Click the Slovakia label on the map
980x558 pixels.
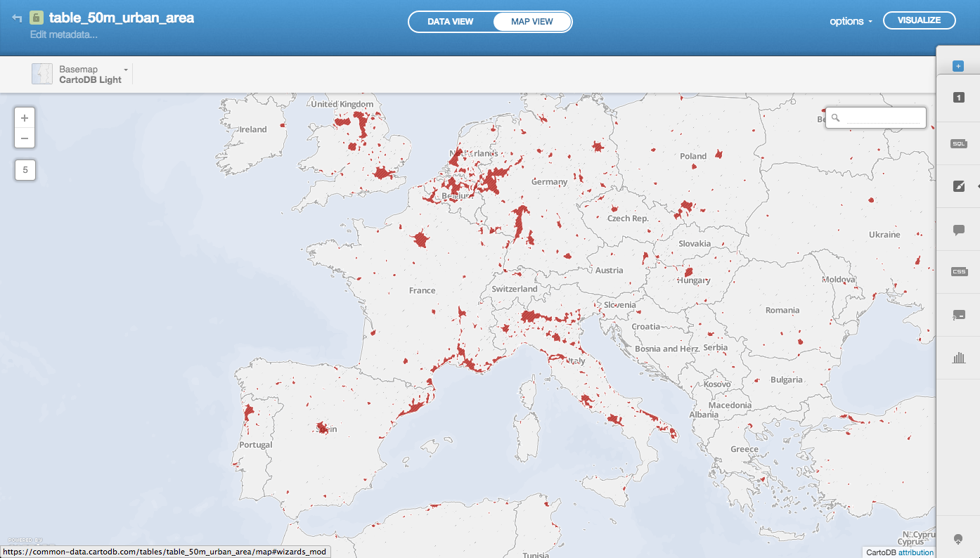click(x=695, y=244)
